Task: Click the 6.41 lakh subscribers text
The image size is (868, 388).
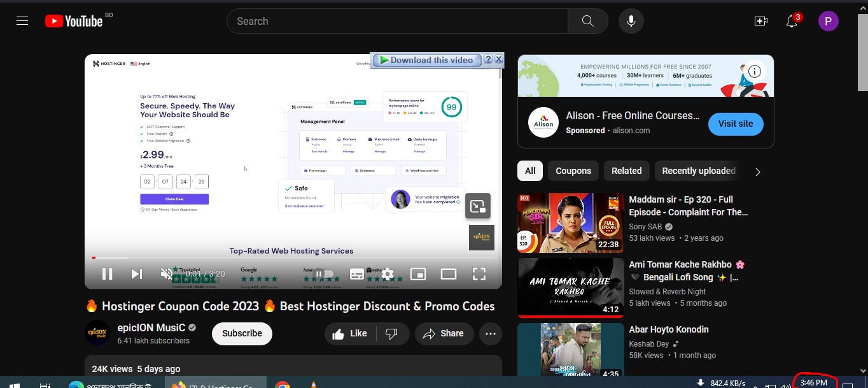Action: 153,341
